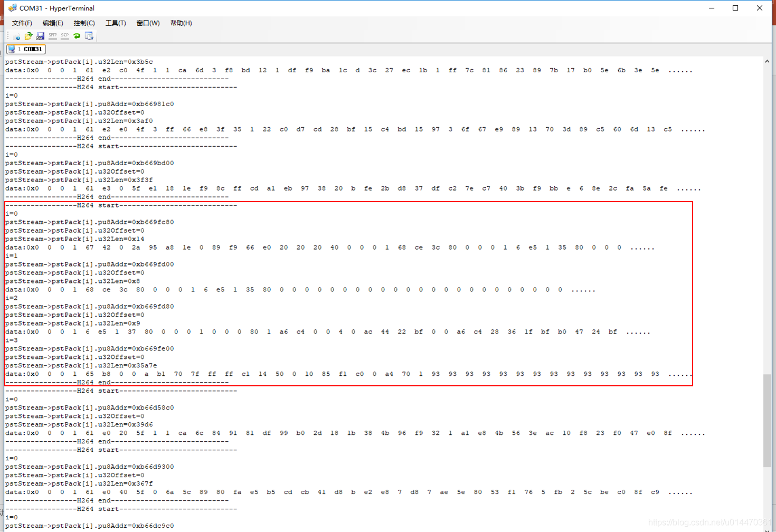Click the line with u32Len=0x9
This screenshot has width=776, height=532.
pos(73,324)
